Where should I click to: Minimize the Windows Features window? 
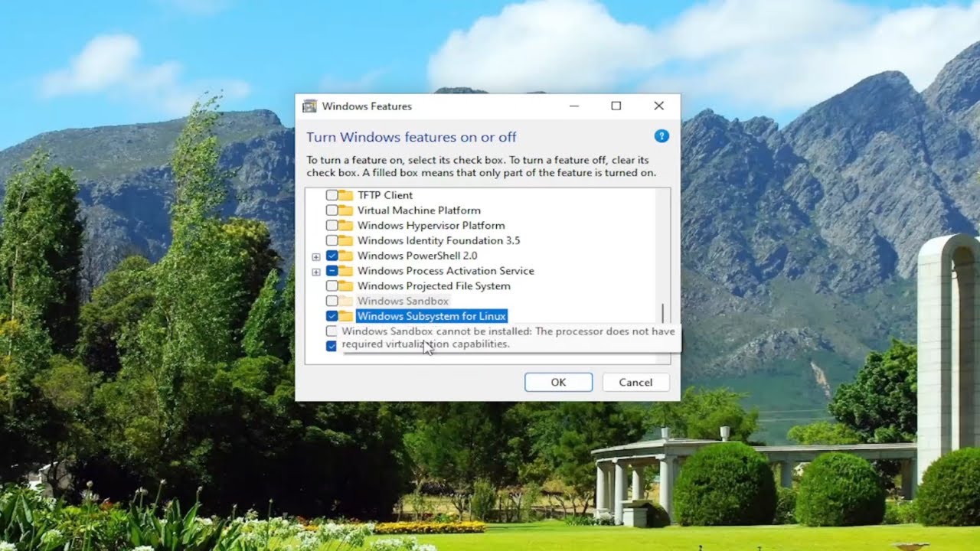click(x=573, y=106)
